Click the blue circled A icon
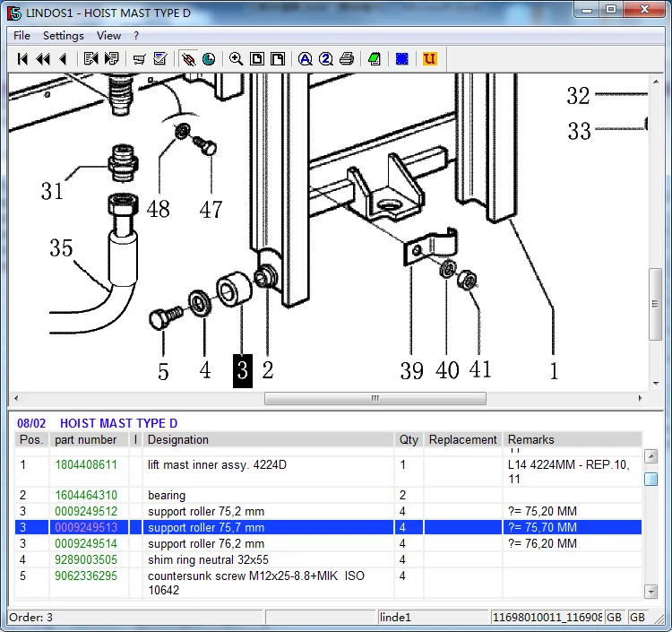This screenshot has height=632, width=672. pyautogui.click(x=305, y=59)
